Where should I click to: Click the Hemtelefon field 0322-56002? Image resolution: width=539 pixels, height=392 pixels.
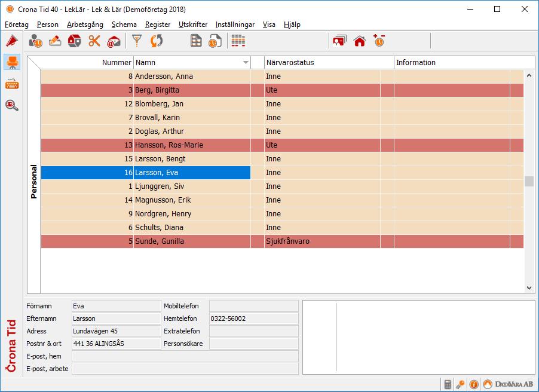254,318
